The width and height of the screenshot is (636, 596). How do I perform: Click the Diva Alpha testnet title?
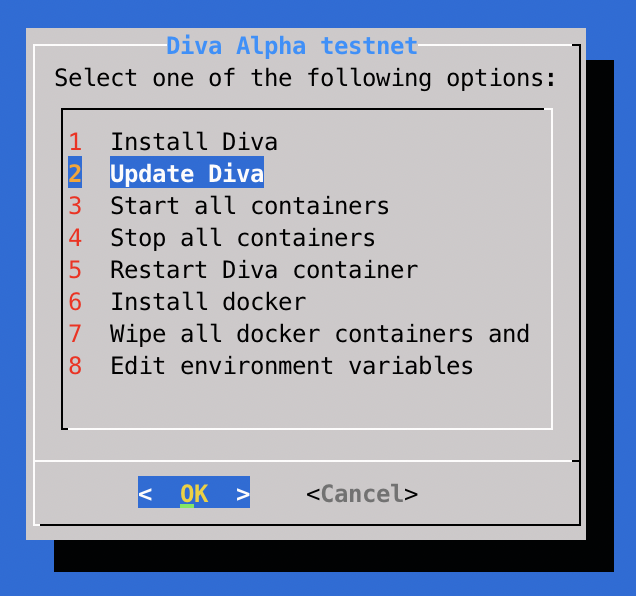(x=291, y=46)
